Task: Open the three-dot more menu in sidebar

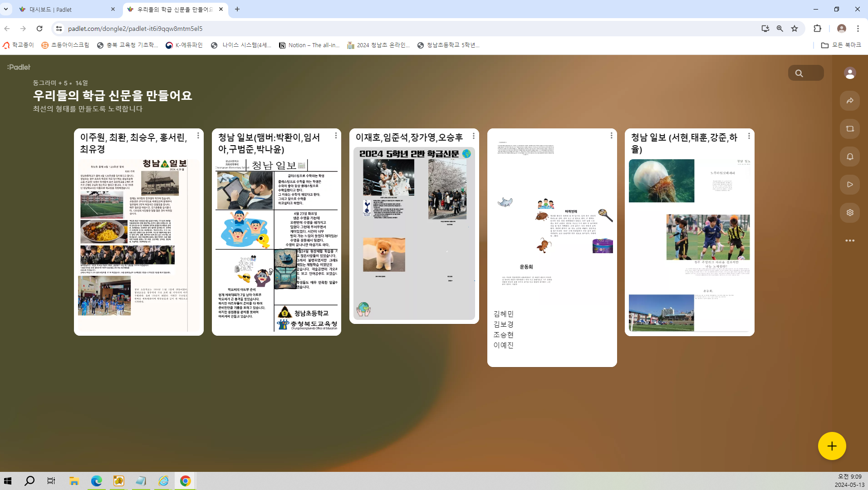Action: (850, 240)
